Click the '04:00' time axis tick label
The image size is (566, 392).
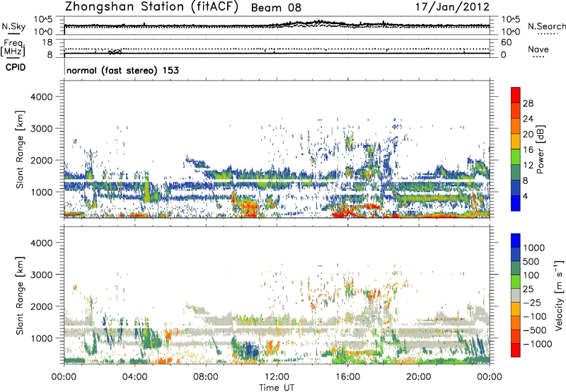134,377
